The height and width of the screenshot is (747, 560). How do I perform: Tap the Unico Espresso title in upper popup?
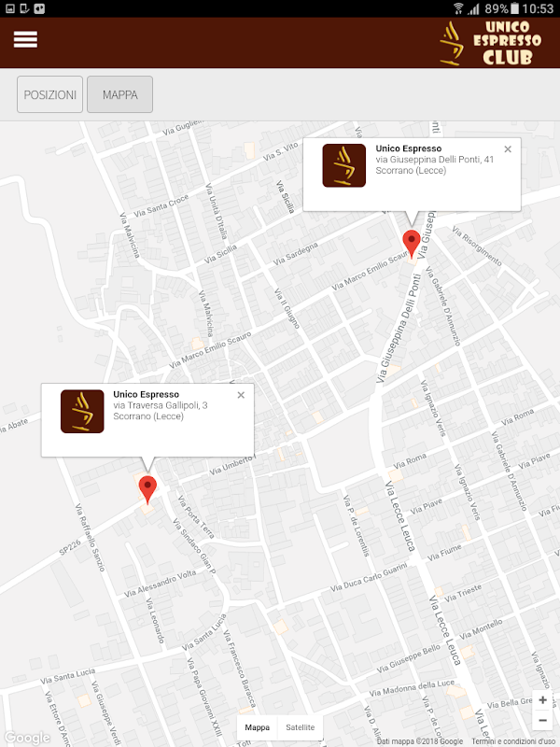coord(409,148)
